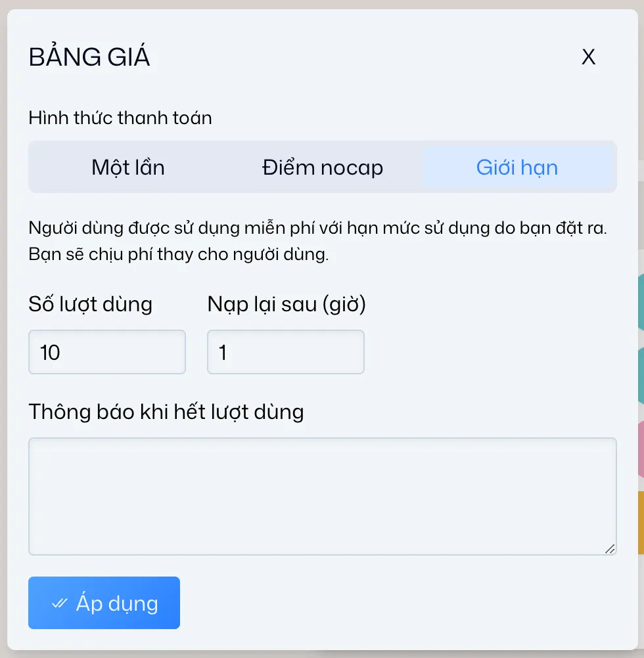Click the textarea resize handle at its corner
The height and width of the screenshot is (658, 644).
610,550
